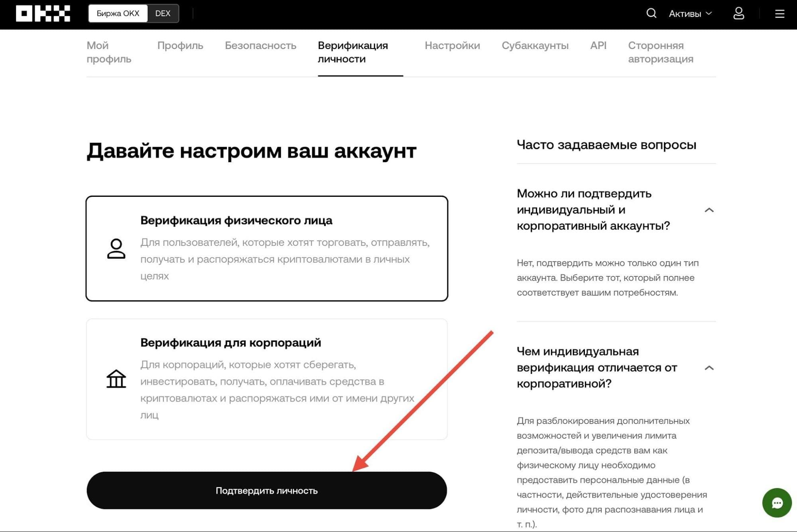Click the OKX logo
This screenshot has width=797, height=532.
[43, 14]
